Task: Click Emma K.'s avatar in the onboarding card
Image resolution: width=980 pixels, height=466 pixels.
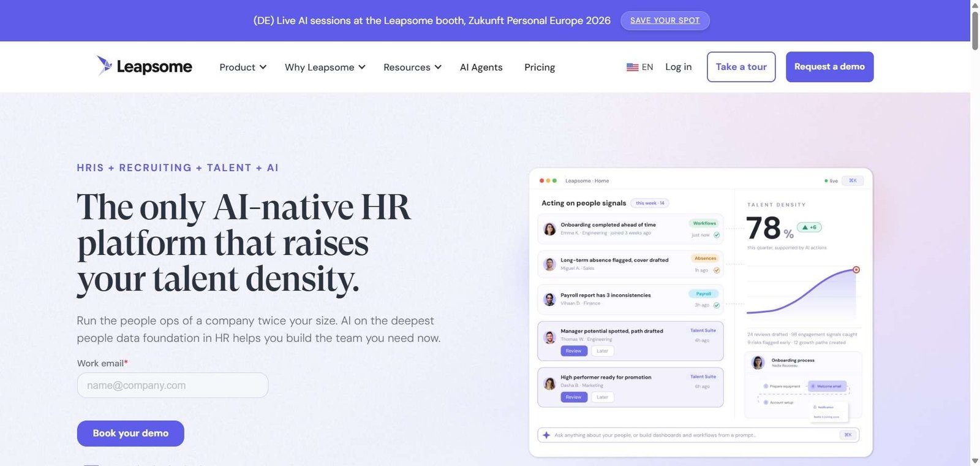Action: pyautogui.click(x=550, y=229)
